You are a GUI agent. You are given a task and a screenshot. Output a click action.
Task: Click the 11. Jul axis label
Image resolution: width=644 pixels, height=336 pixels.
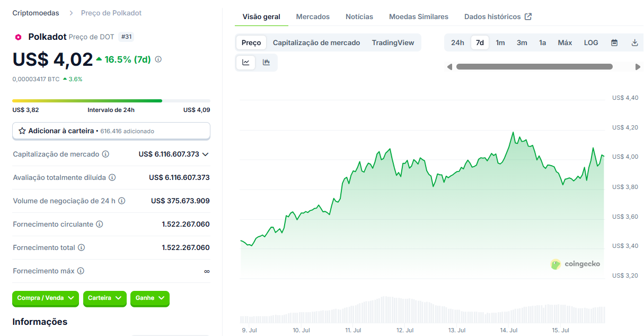point(353,330)
